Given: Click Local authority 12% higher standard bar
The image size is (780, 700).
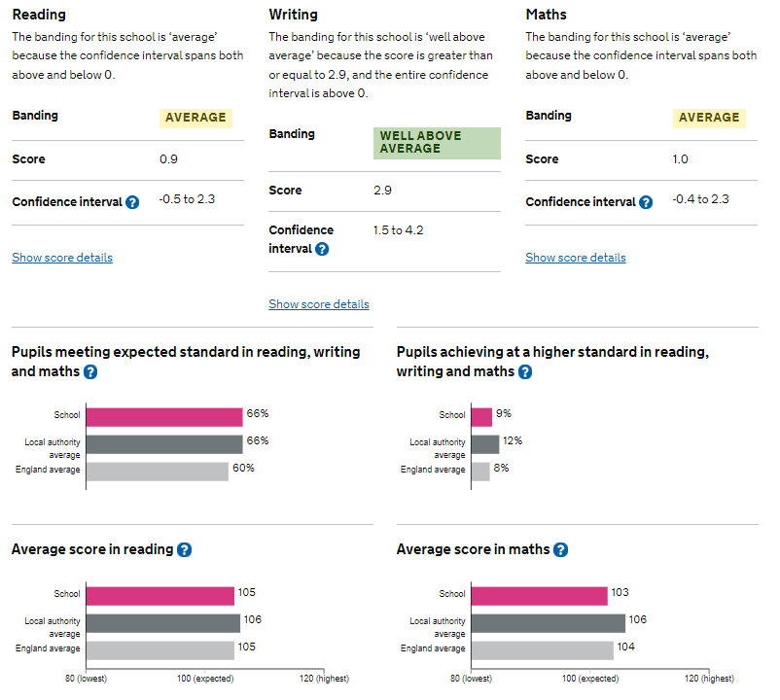Looking at the screenshot, I should 486,444.
